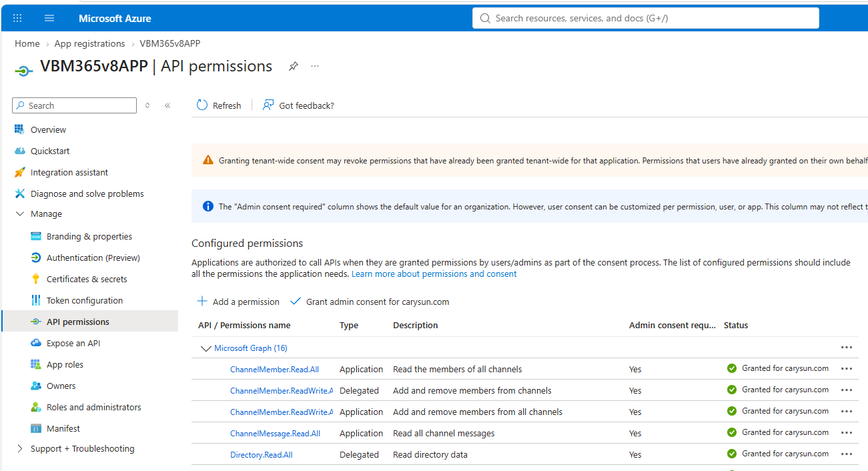Click the Refresh icon in toolbar
The width and height of the screenshot is (868, 471).
click(202, 105)
